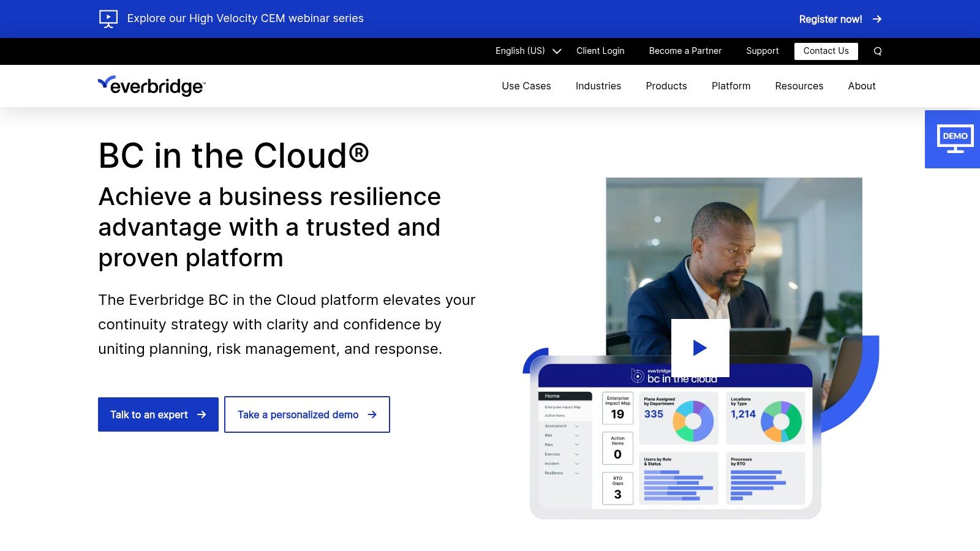Click arrow icon in personalized demo button
This screenshot has width=980, height=551.
point(372,414)
